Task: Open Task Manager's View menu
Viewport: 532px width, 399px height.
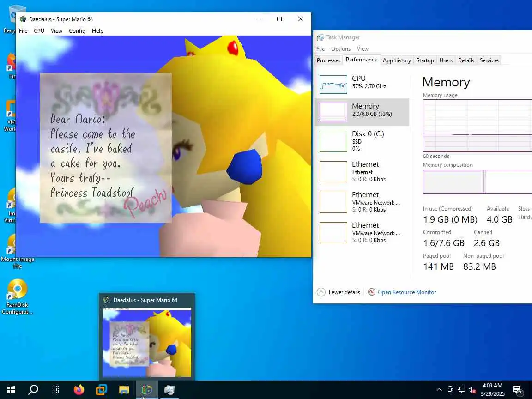Action: (363, 49)
